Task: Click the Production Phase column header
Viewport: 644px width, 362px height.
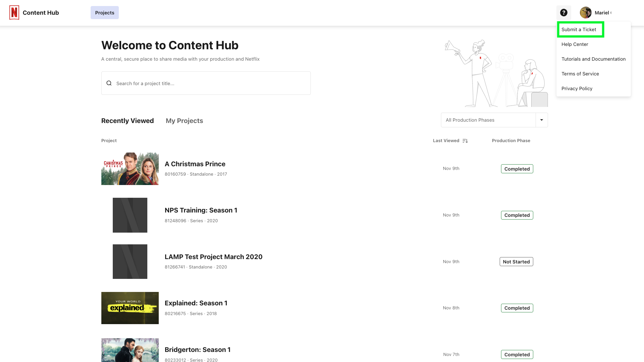Action: 511,141
